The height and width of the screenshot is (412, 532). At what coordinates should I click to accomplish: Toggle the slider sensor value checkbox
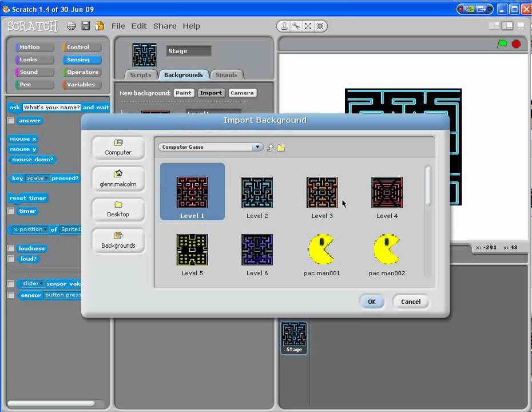click(x=11, y=284)
